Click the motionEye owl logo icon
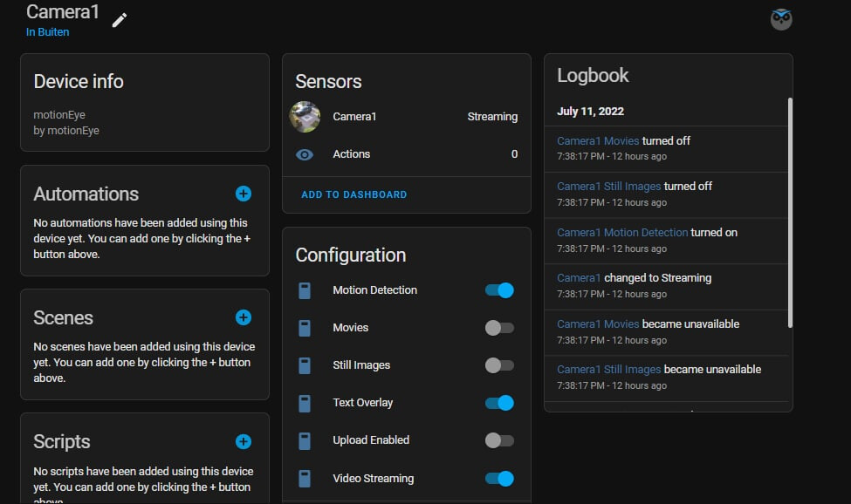 pyautogui.click(x=781, y=19)
